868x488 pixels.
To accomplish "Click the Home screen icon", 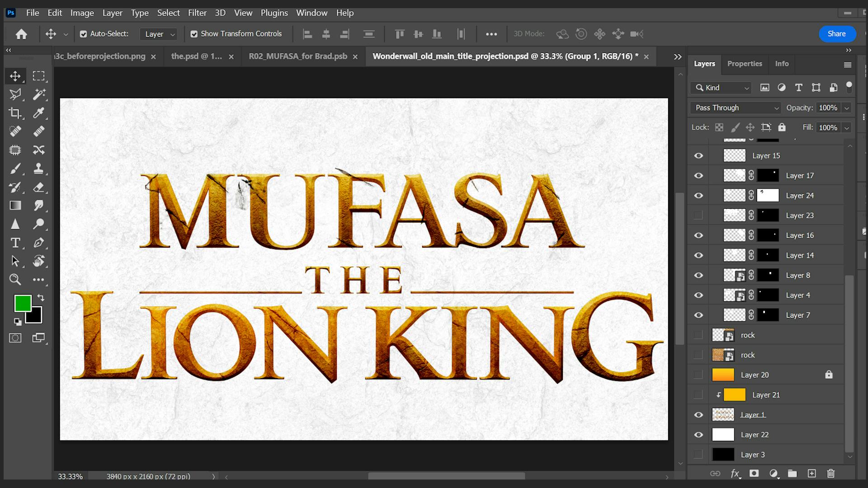I will coord(21,34).
